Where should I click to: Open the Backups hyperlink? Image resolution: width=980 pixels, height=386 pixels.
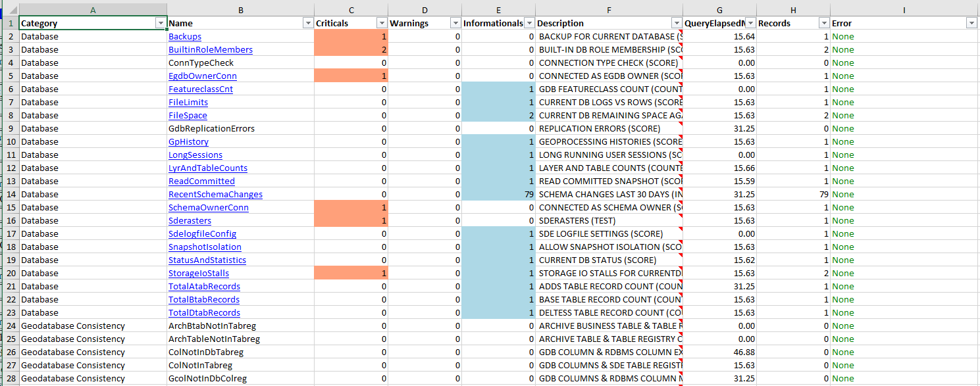click(185, 36)
